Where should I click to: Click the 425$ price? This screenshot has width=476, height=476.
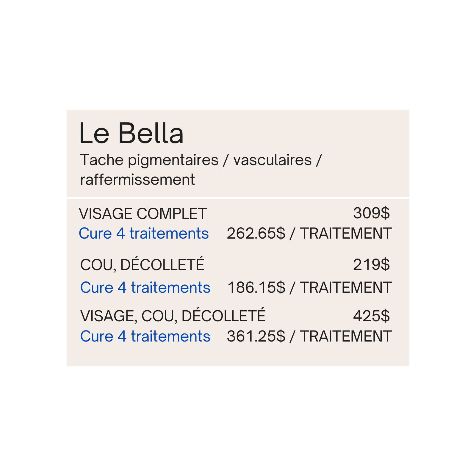tap(371, 316)
